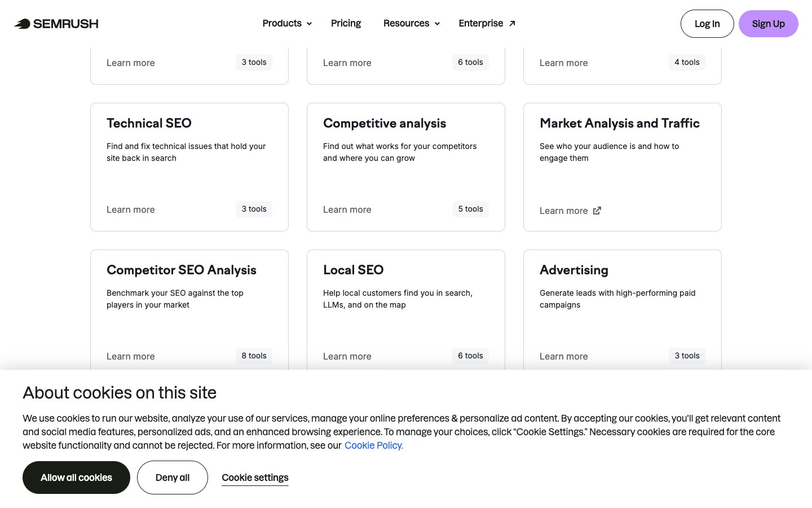
Task: Click Learn more under Competitor SEO Analysis
Action: tap(130, 356)
